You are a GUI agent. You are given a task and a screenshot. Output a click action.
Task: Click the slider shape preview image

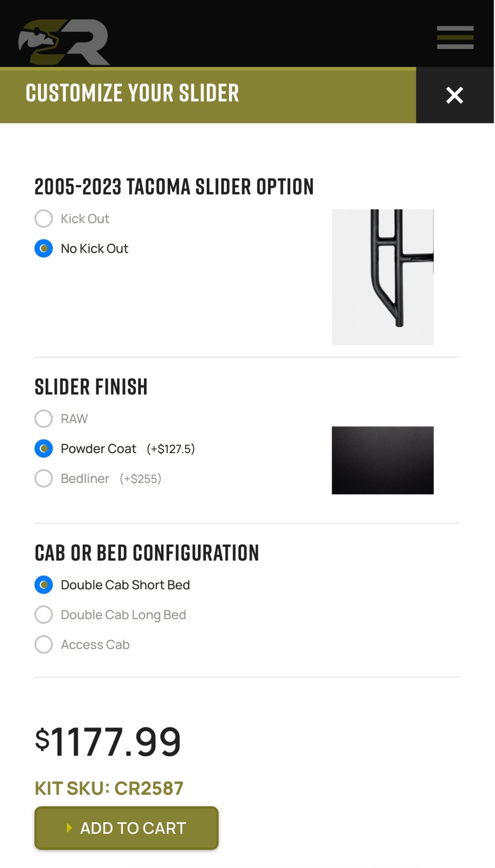click(383, 277)
